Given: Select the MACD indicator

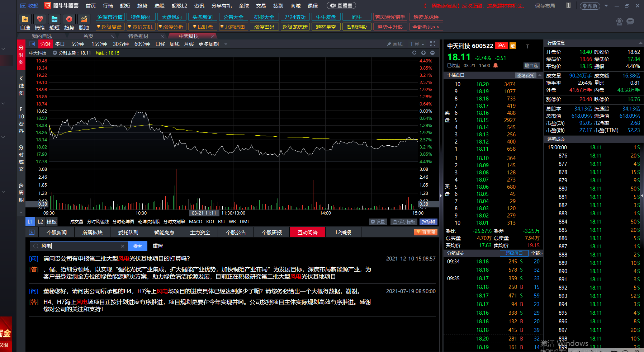Looking at the screenshot, I should pos(195,222).
